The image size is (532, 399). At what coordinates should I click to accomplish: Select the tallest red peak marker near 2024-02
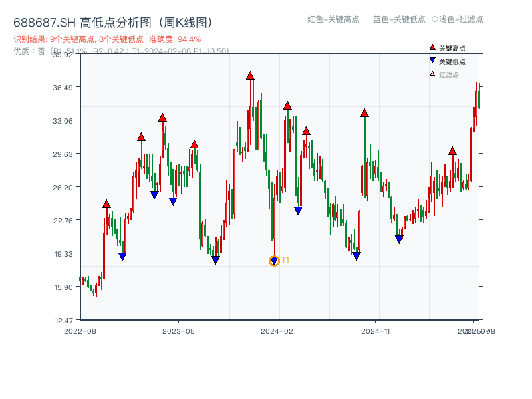pos(250,76)
